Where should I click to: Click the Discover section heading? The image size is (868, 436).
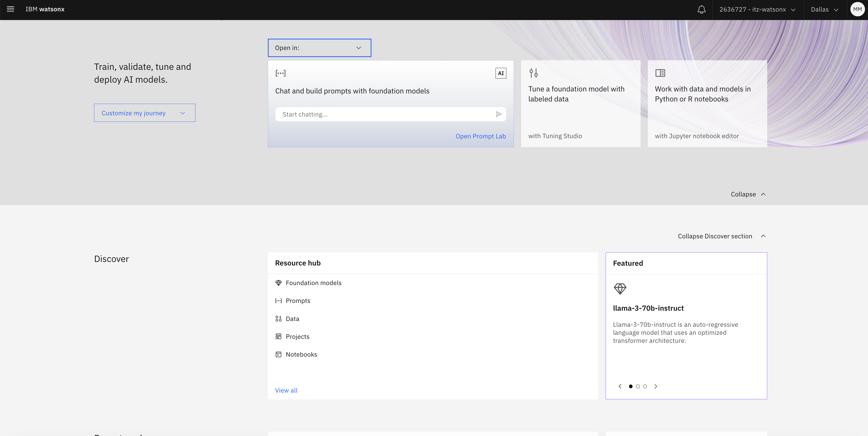pos(112,259)
